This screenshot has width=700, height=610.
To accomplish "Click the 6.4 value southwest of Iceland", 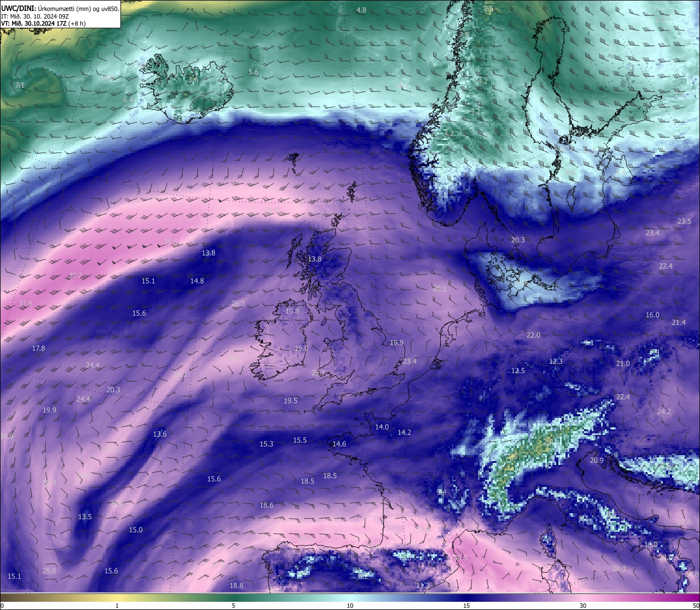I will coord(128,100).
